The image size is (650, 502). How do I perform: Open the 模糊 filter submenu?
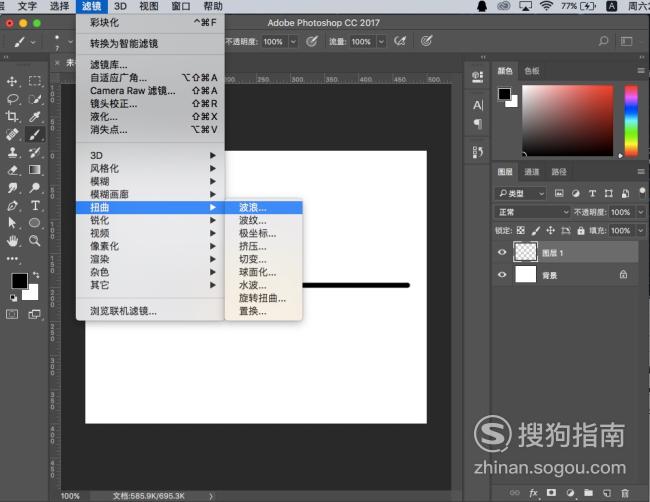150,181
